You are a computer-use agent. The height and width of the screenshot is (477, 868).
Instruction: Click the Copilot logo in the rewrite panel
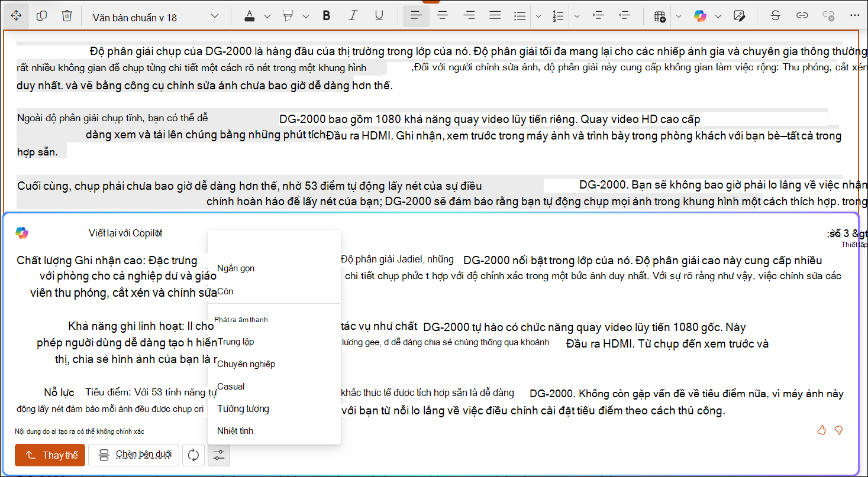point(22,233)
